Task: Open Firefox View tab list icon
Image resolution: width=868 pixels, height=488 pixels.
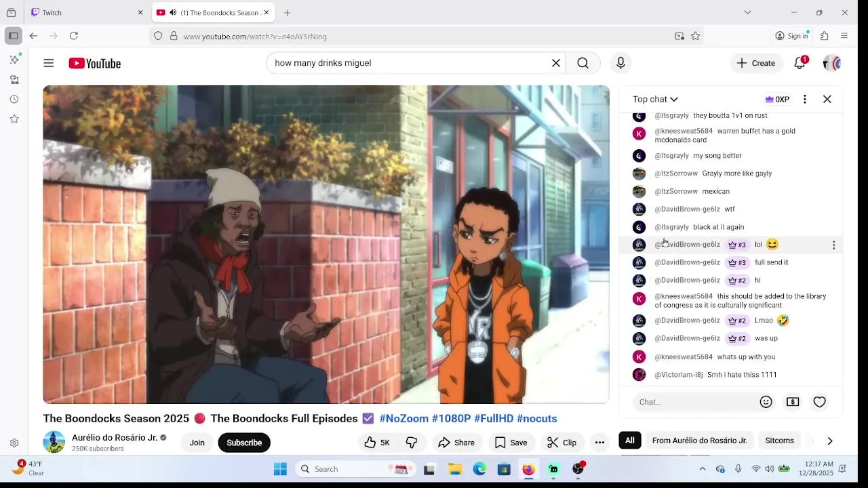Action: [x=11, y=12]
